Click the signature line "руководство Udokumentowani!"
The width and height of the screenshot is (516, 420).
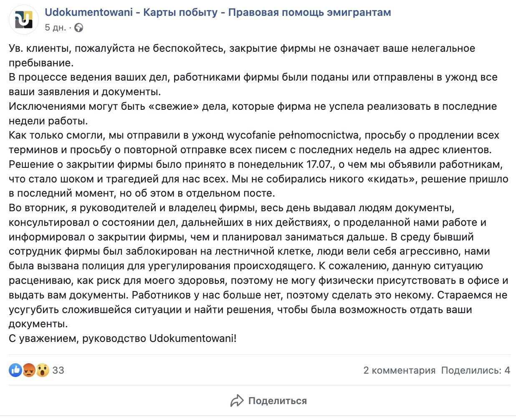pos(159,338)
